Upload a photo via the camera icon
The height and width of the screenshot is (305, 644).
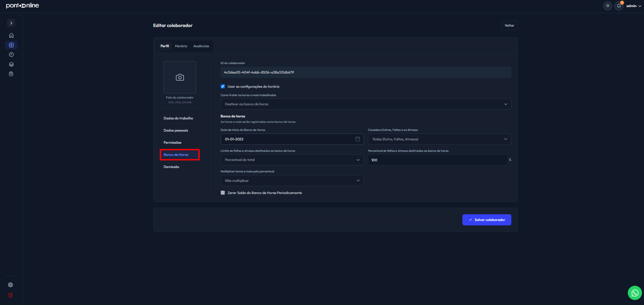[180, 77]
